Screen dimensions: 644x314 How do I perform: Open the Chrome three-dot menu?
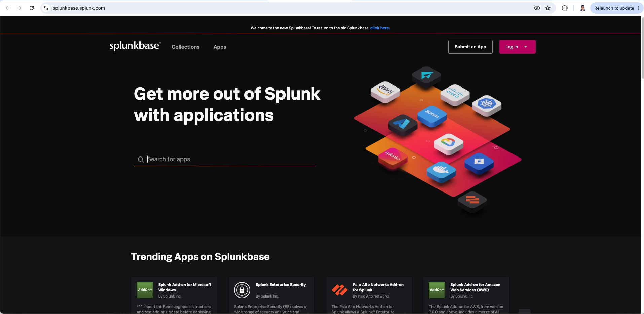click(638, 8)
